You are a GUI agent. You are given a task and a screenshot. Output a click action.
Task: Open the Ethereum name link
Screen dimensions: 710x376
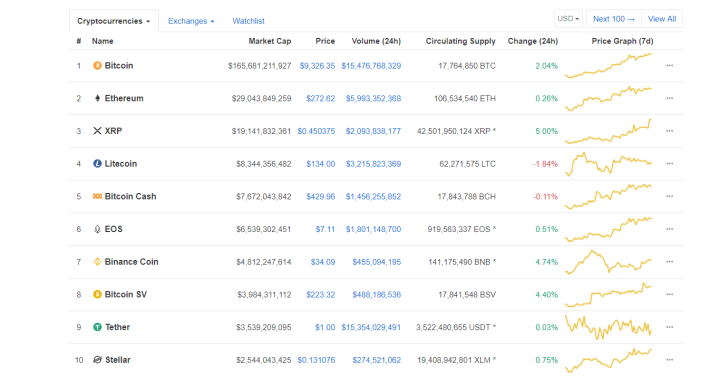click(x=124, y=98)
